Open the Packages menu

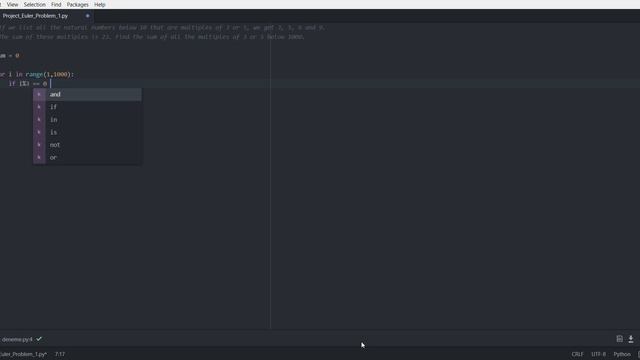pos(78,4)
